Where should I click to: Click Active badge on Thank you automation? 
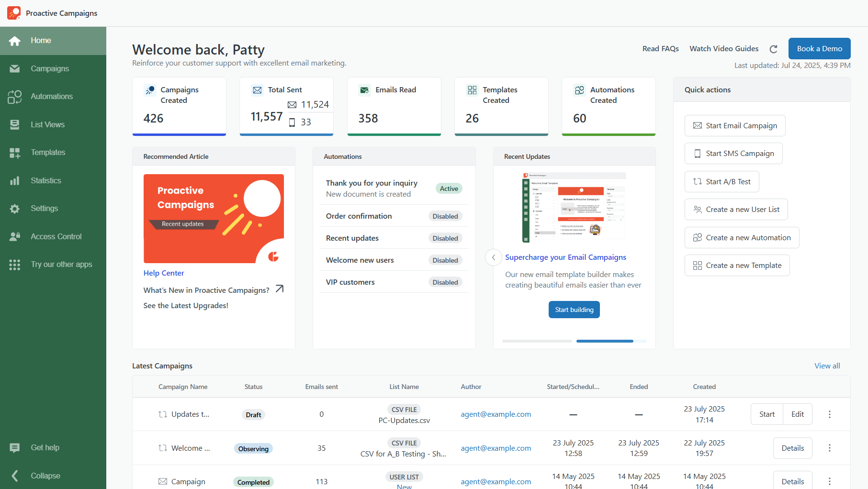click(449, 189)
